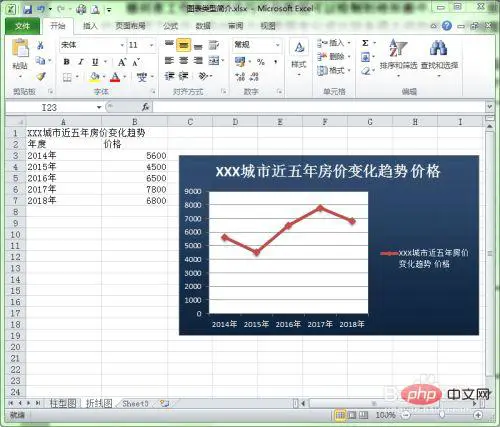This screenshot has height=427, width=500.
Task: Click the font color red swatch
Action: pyautogui.click(x=115, y=77)
